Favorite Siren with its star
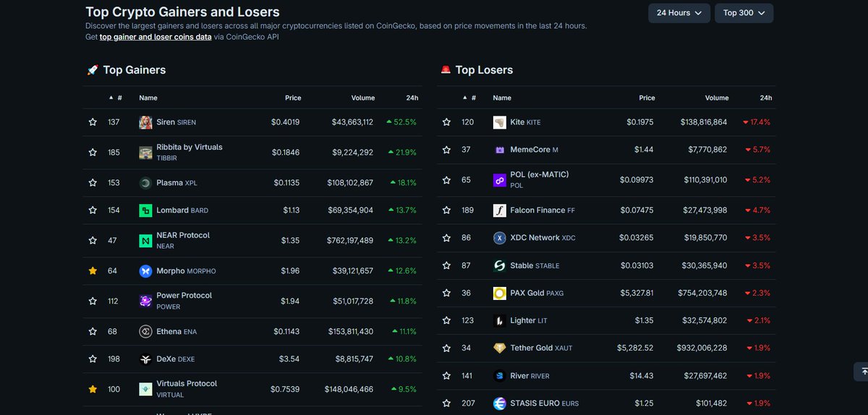Screen dimensions: 868x415 click(93, 122)
